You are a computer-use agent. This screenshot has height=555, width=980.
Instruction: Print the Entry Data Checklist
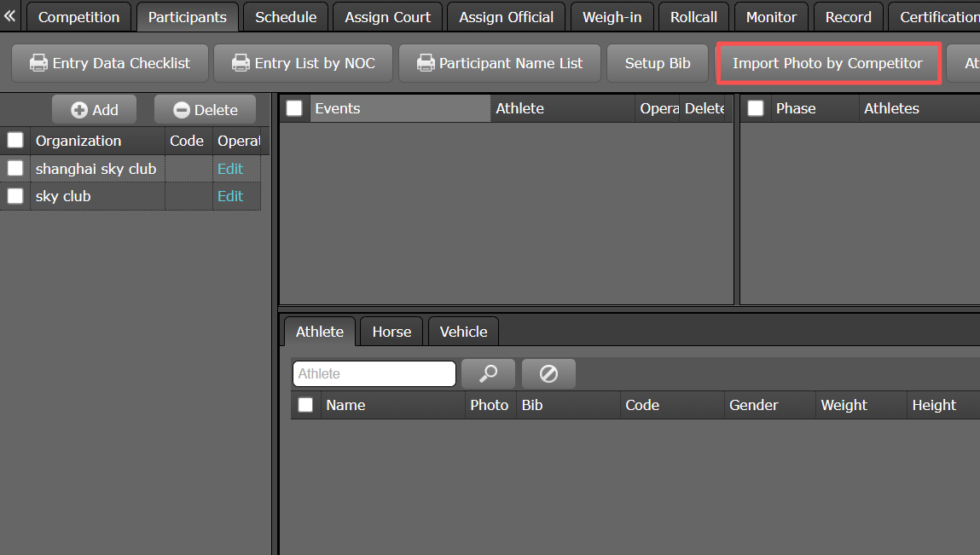109,63
